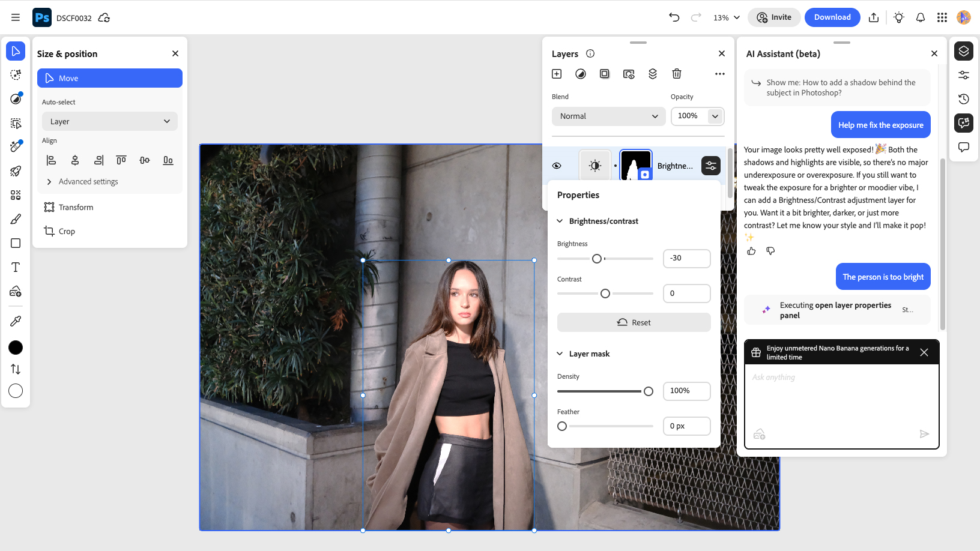Select the Move tool in the toolbar
Viewport: 980px width, 551px height.
click(x=16, y=51)
